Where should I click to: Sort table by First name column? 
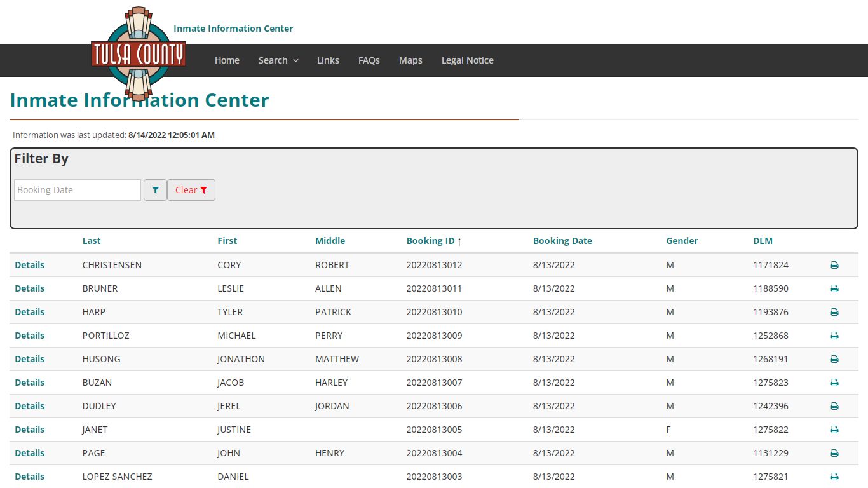click(x=227, y=241)
